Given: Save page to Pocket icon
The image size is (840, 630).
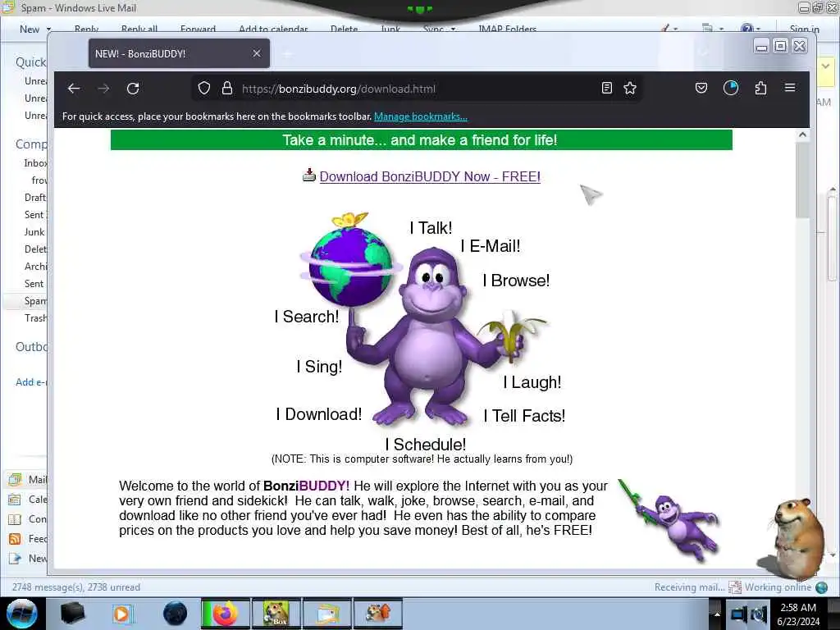Looking at the screenshot, I should pyautogui.click(x=701, y=88).
